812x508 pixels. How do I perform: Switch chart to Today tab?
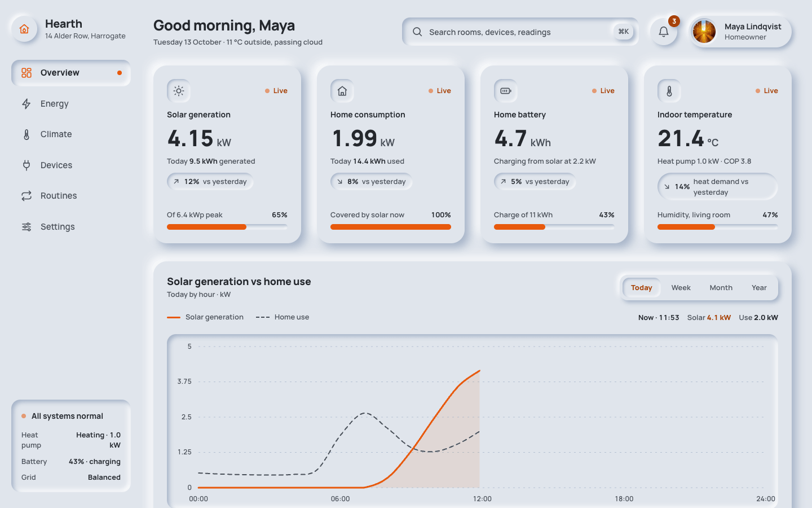pos(641,288)
